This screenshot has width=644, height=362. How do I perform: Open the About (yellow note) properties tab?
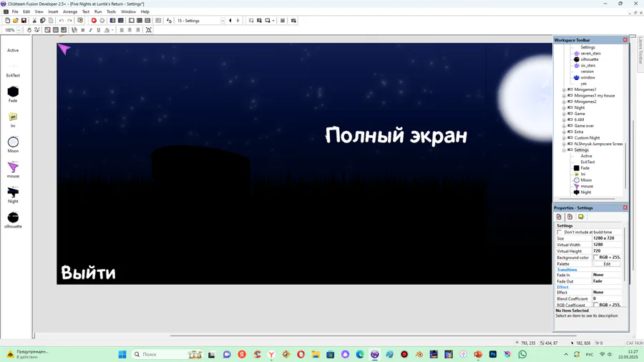(581, 217)
